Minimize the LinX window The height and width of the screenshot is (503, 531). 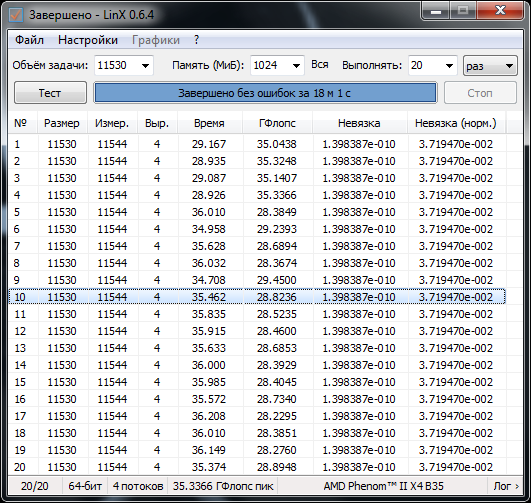[x=436, y=11]
